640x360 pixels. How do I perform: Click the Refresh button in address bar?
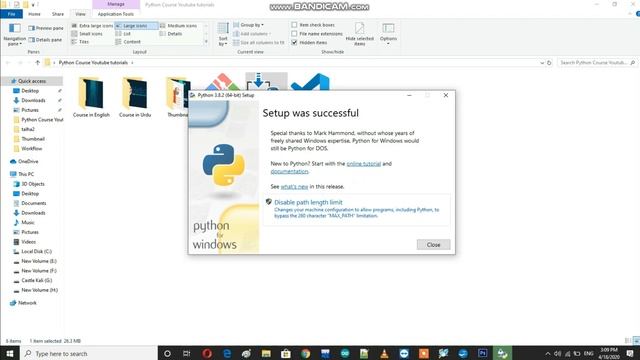tap(549, 63)
